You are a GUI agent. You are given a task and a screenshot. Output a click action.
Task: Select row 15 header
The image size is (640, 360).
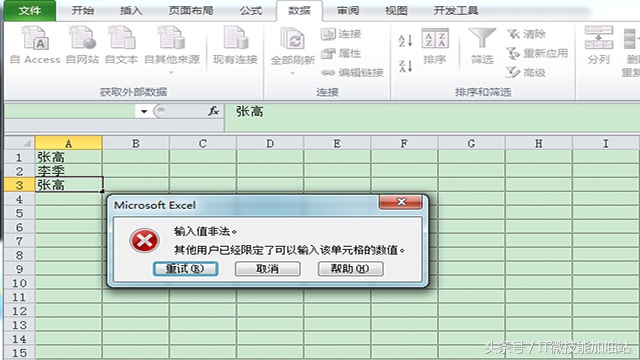coord(19,353)
